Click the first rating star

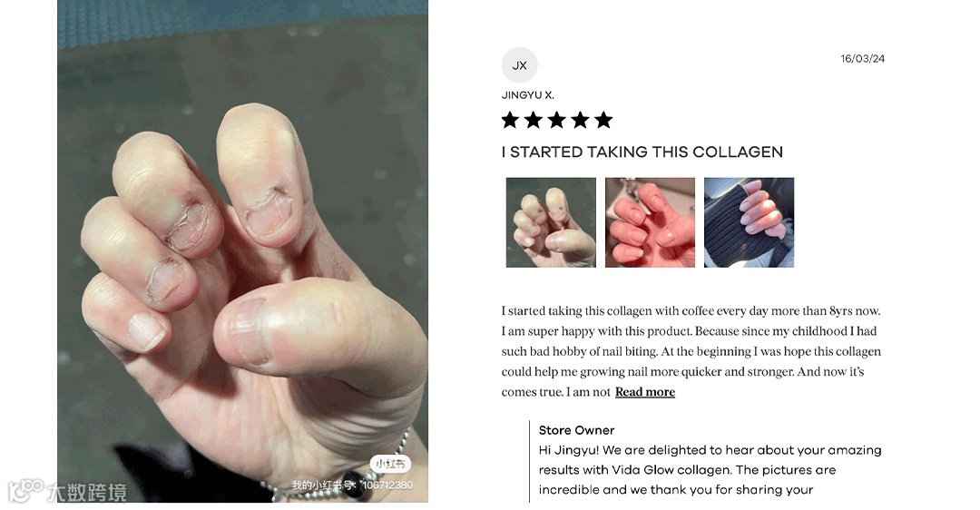pos(511,120)
